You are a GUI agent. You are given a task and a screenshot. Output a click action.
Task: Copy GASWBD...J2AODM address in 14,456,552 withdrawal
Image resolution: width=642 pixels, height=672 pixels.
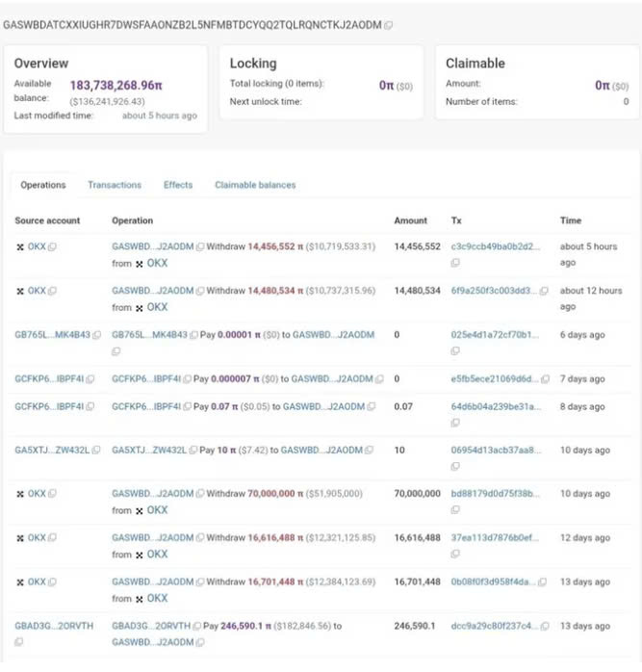(x=200, y=246)
